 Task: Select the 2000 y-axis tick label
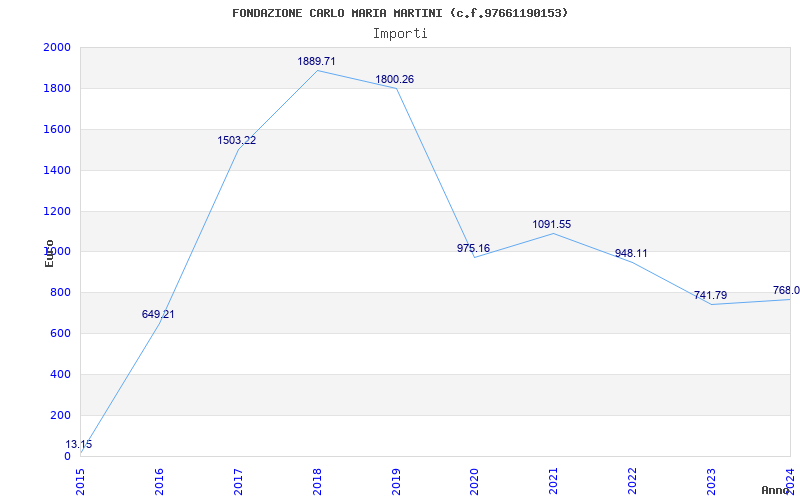57,47
